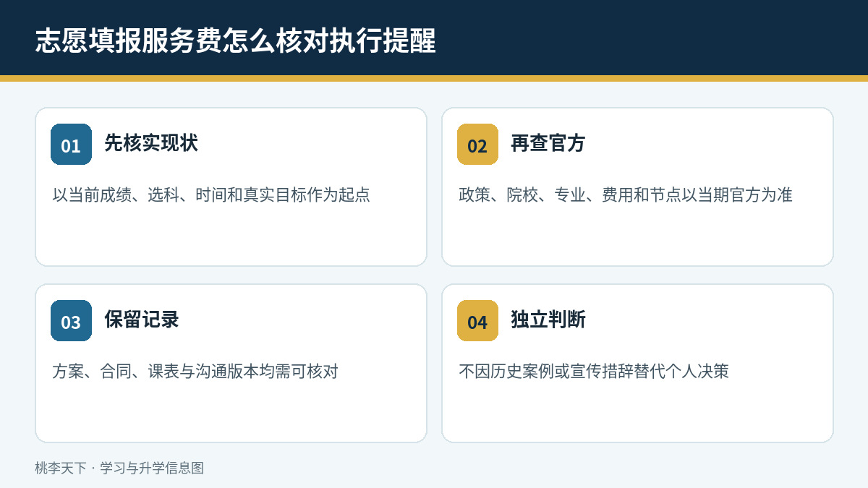Click the text 以当前成绩、选科、时间和真实目标作为起点

(x=211, y=194)
